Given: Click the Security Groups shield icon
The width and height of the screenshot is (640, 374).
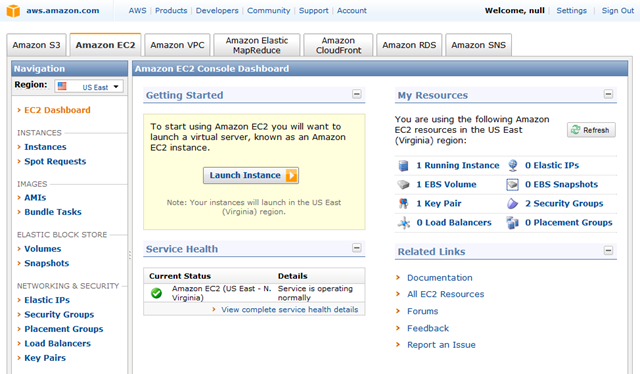Looking at the screenshot, I should 512,203.
